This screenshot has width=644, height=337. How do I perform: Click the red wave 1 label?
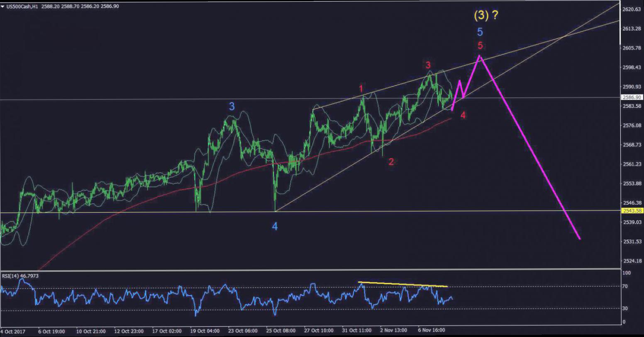361,89
